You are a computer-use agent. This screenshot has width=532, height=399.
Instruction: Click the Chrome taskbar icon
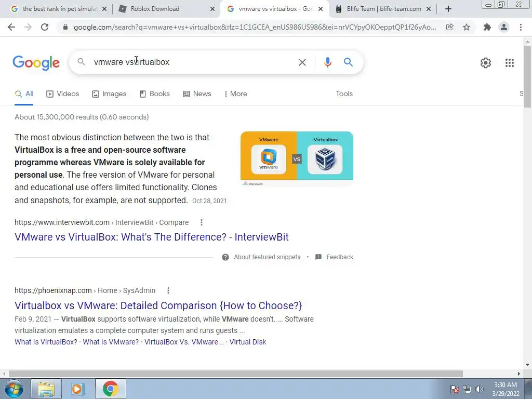[111, 389]
